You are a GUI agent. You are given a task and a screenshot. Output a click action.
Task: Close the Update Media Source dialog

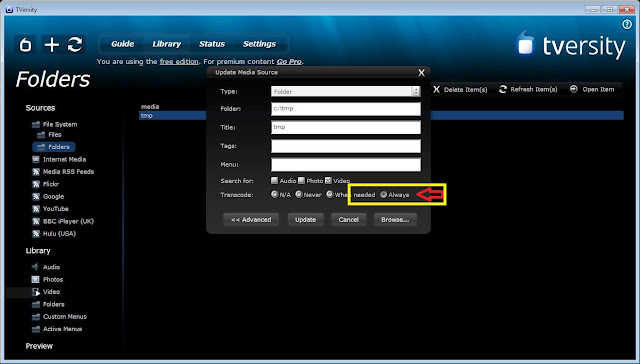pos(421,73)
